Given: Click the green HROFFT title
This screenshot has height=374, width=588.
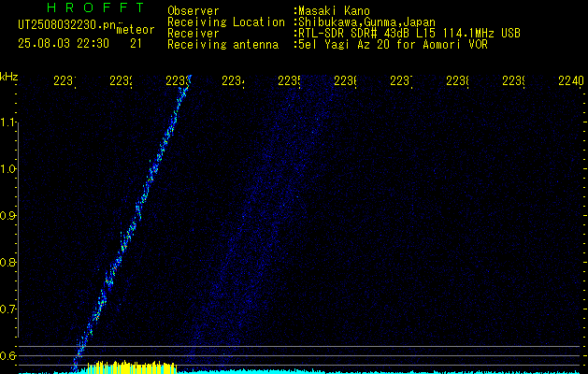Looking at the screenshot, I should point(95,7).
